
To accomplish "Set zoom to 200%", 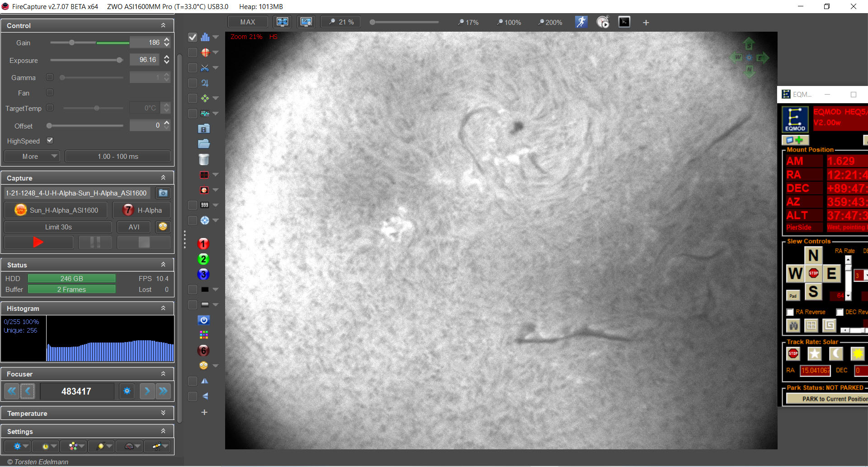I will [550, 22].
